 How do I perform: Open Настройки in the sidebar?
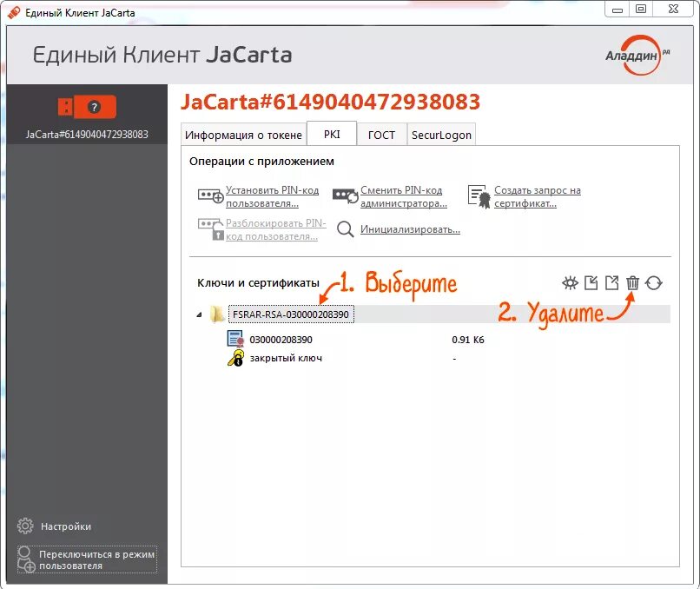pyautogui.click(x=66, y=526)
